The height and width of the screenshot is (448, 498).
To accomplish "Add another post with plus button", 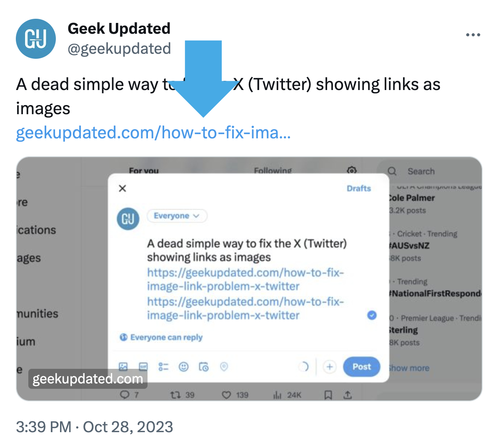I will coord(330,367).
